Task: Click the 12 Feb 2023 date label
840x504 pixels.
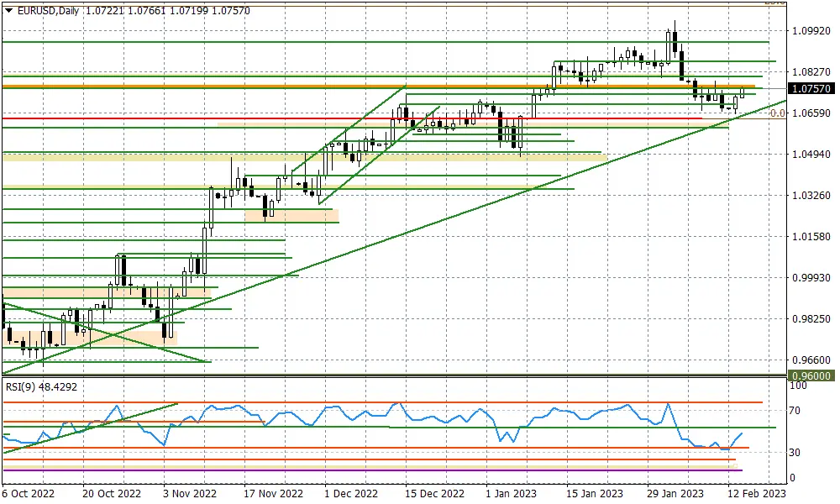Action: (x=757, y=493)
